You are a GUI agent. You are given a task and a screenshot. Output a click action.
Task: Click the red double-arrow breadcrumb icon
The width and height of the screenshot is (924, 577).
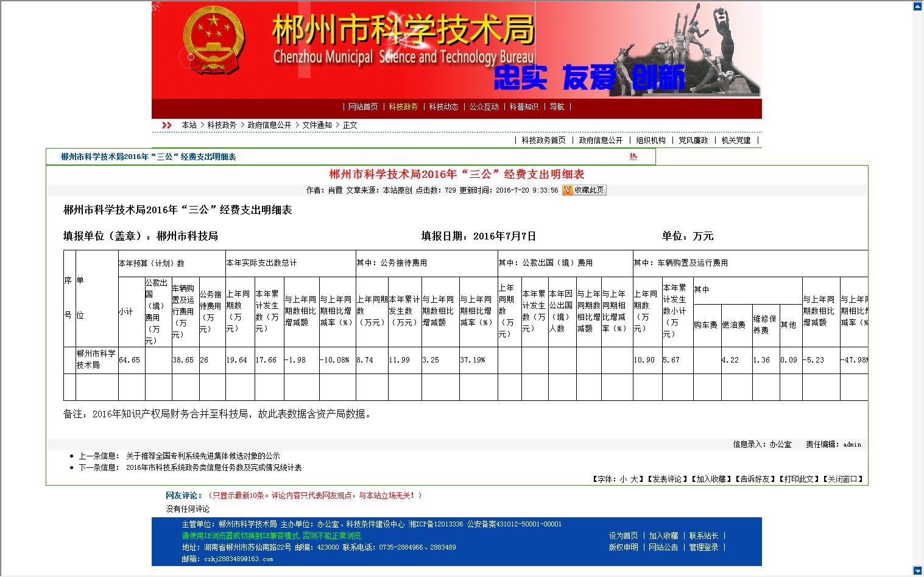point(167,125)
